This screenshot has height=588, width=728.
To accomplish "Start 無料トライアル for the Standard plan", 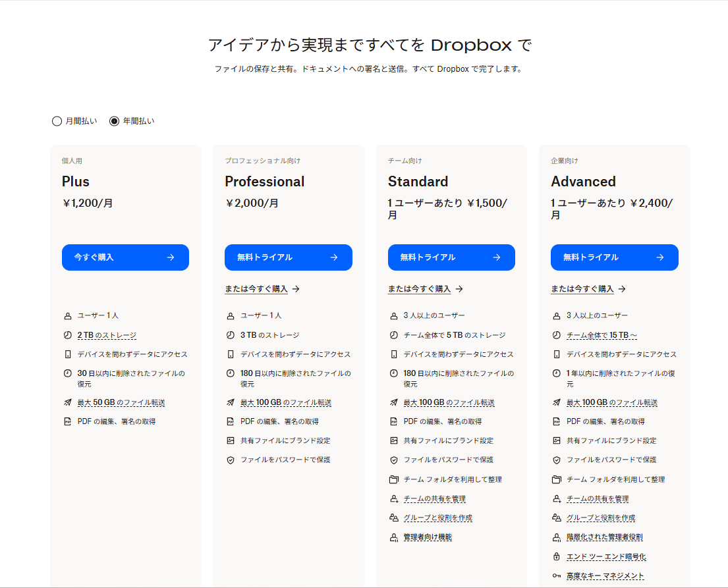I will (451, 257).
